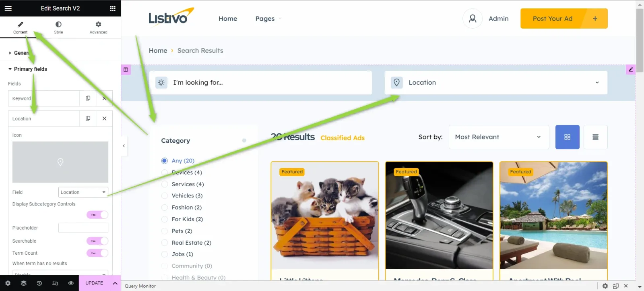
Task: Remove the Keyword field item
Action: tap(104, 98)
